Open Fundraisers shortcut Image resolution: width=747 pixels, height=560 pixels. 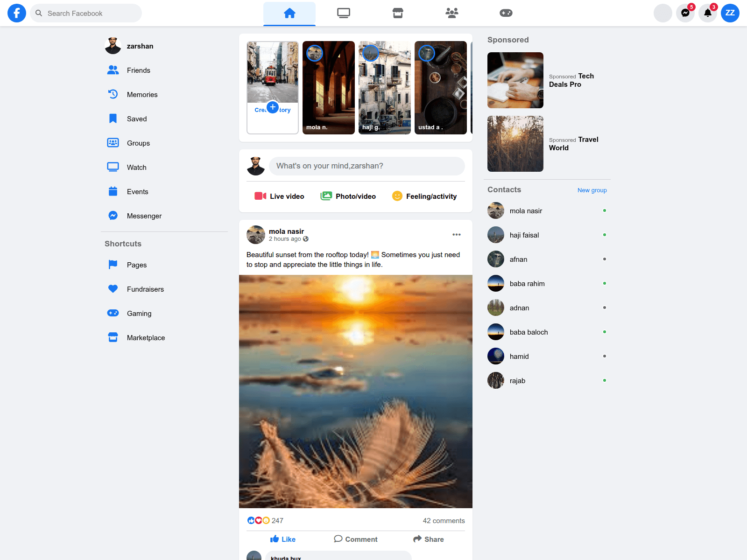(x=145, y=289)
